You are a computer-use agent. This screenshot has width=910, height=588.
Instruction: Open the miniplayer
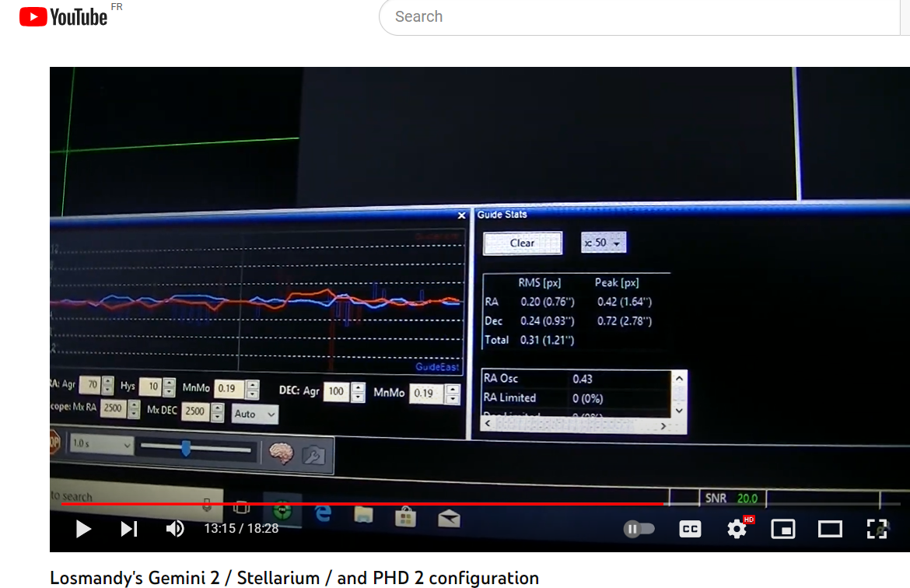tap(783, 529)
